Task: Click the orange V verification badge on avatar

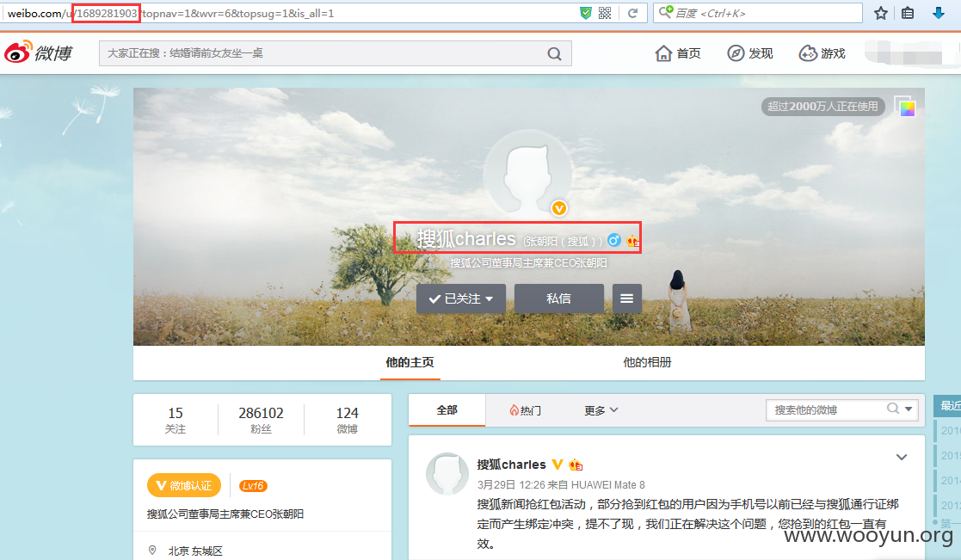Action: coord(559,208)
